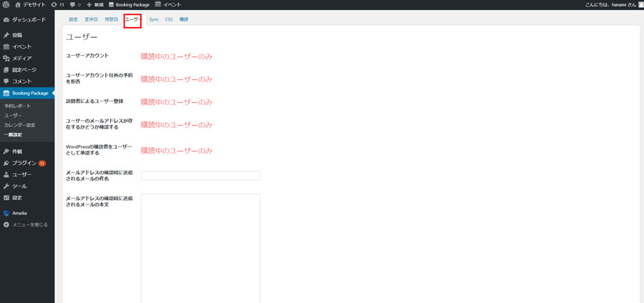Click the plus 新規 icon in admin bar
Screen dimensions: 644x303
click(89, 4)
